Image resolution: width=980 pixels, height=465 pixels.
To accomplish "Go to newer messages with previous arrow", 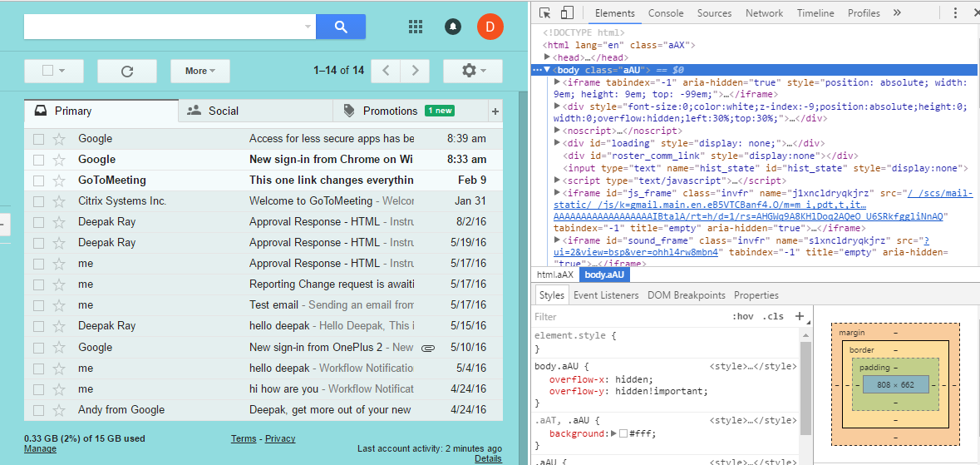I will [x=386, y=71].
